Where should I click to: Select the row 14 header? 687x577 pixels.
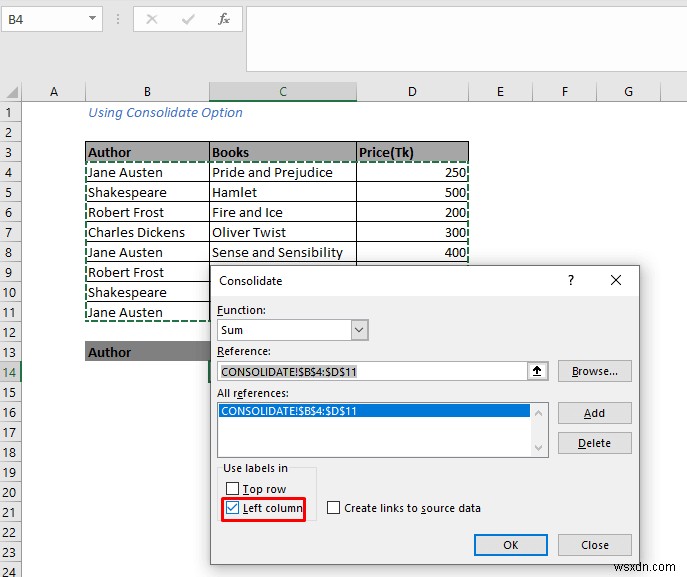click(10, 372)
